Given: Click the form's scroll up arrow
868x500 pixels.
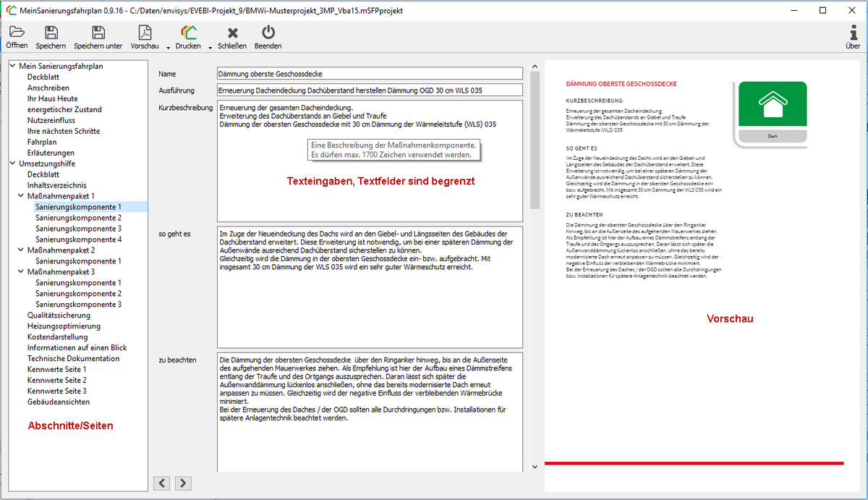Looking at the screenshot, I should pos(535,67).
